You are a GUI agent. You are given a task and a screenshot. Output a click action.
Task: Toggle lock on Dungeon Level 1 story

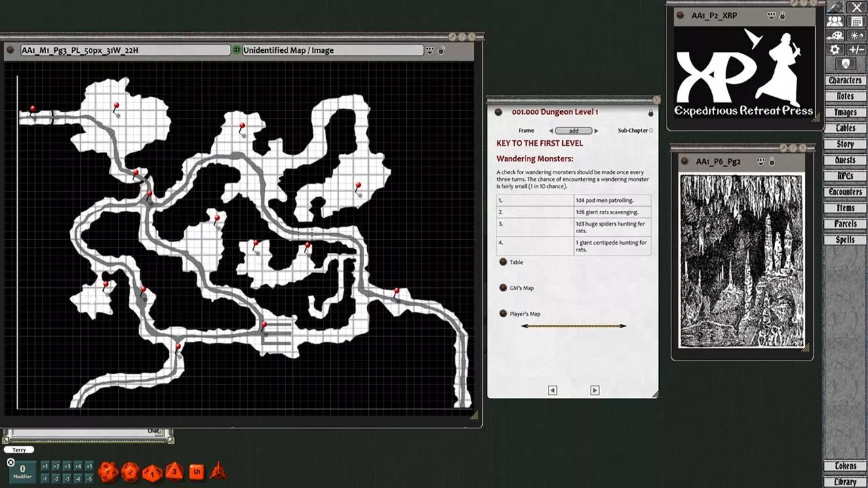pyautogui.click(x=650, y=113)
